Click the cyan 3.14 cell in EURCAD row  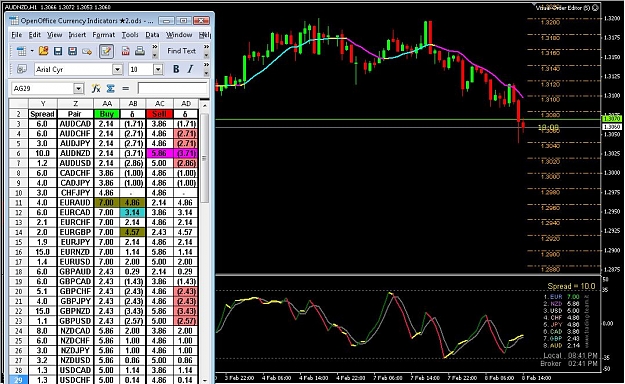(132, 213)
